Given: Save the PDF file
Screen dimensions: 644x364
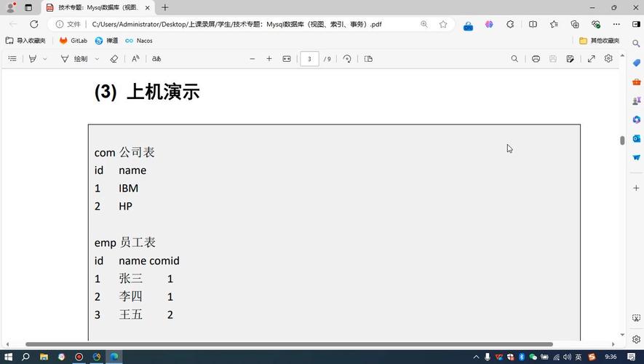Looking at the screenshot, I should (553, 59).
